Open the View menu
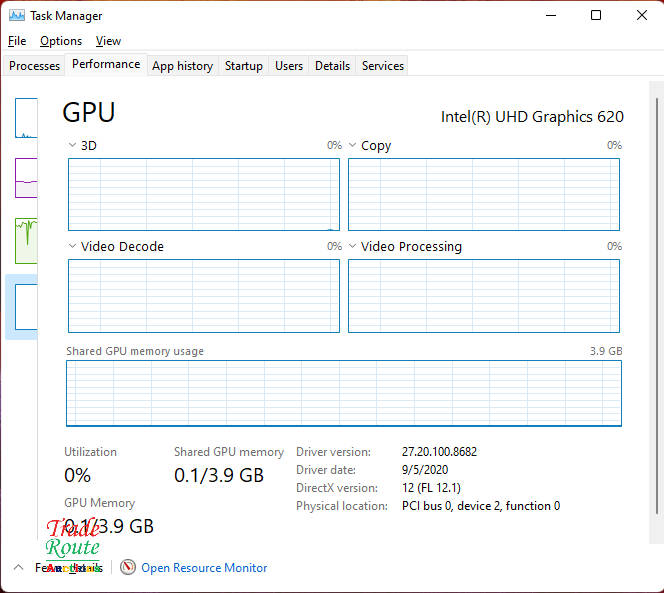 108,41
